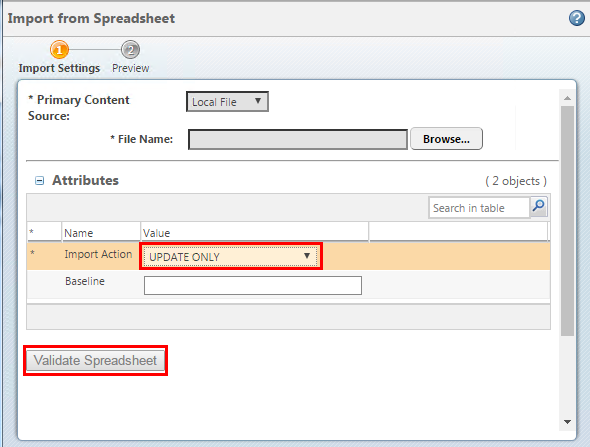590x447 pixels.
Task: Click the Browse button
Action: (x=446, y=139)
